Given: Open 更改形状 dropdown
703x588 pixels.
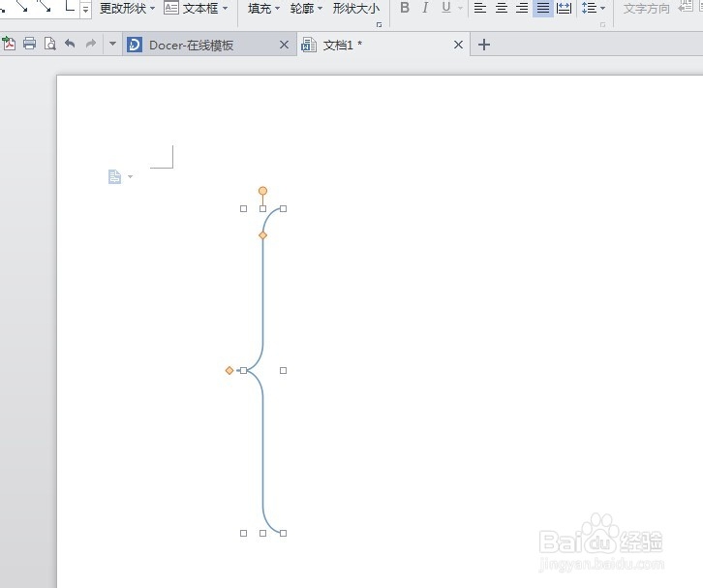Looking at the screenshot, I should [x=127, y=8].
